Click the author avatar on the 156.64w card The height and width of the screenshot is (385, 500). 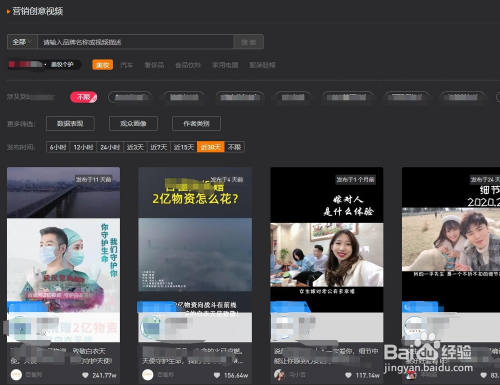pyautogui.click(x=148, y=375)
